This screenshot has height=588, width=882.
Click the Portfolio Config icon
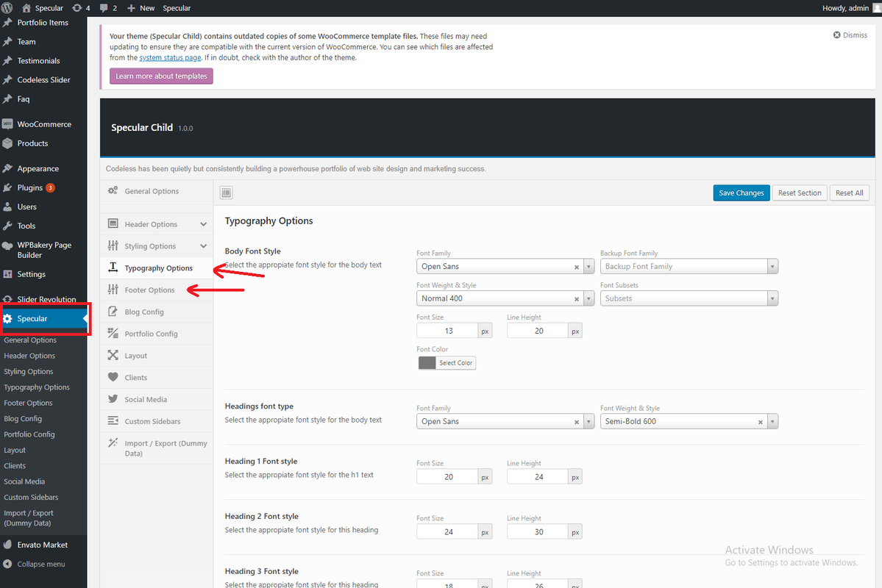[x=113, y=334]
